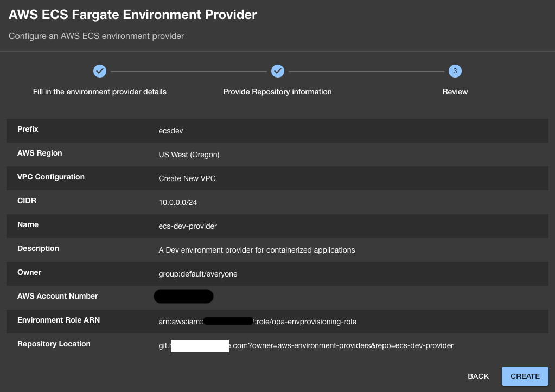Go back with the BACK button
The width and height of the screenshot is (555, 392).
point(478,376)
